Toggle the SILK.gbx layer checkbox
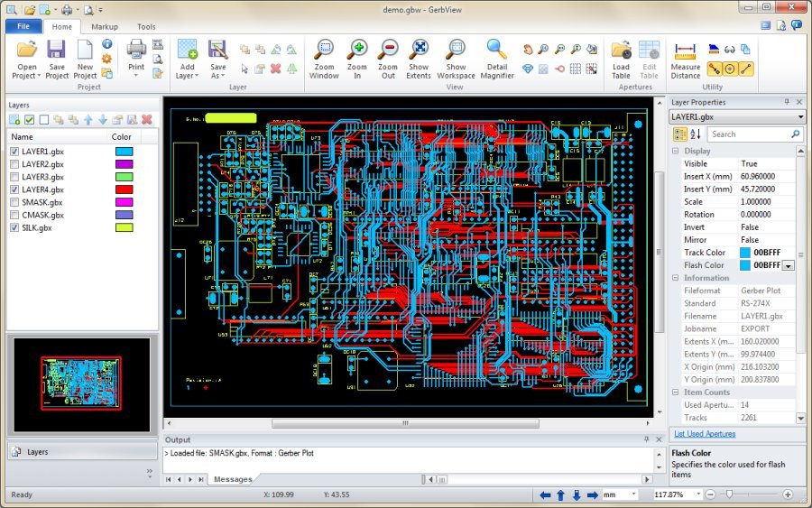The width and height of the screenshot is (812, 508). click(x=14, y=228)
